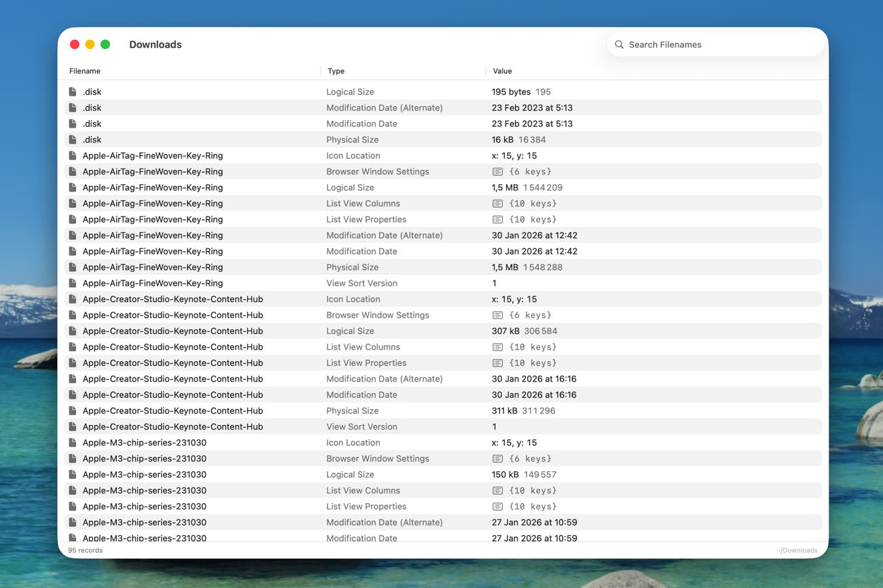Sort the table by the Type column header
This screenshot has height=588, width=883.
[336, 71]
